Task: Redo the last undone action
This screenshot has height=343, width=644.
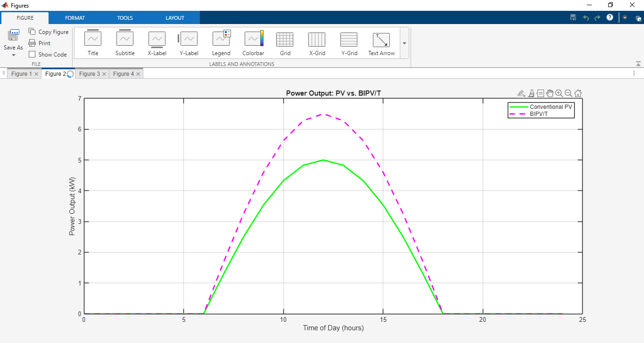Action: pyautogui.click(x=597, y=17)
